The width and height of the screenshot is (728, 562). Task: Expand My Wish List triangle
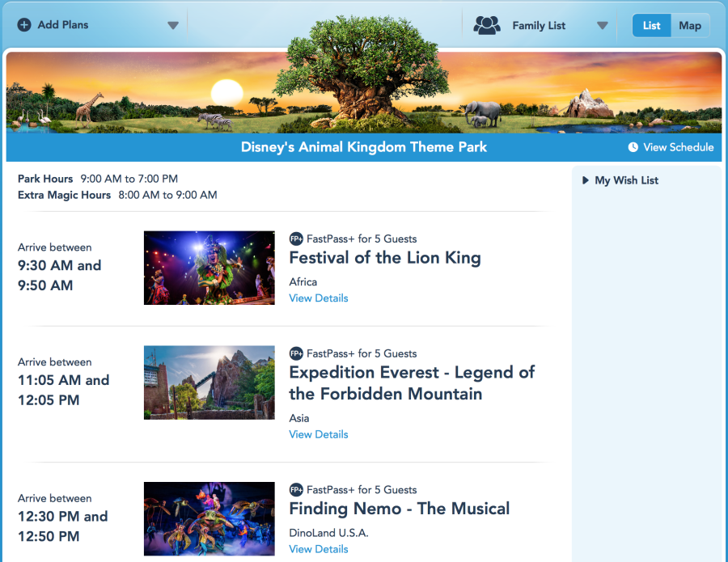pyautogui.click(x=586, y=180)
